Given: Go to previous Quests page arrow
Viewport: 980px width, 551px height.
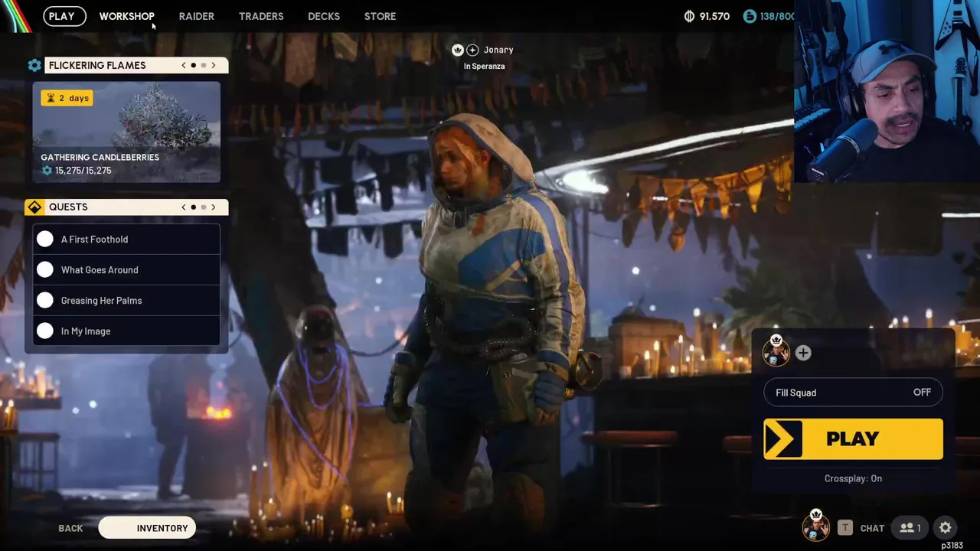Looking at the screenshot, I should [x=184, y=207].
